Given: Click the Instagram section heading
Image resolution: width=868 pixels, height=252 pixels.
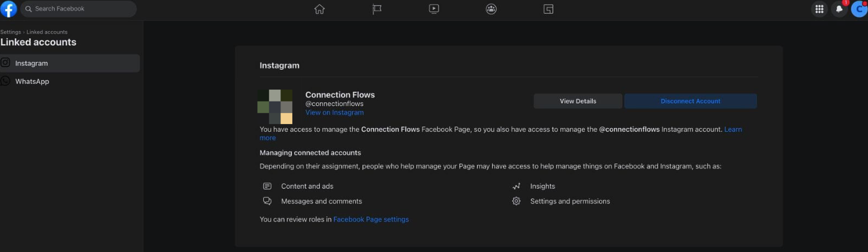Looking at the screenshot, I should [x=279, y=65].
